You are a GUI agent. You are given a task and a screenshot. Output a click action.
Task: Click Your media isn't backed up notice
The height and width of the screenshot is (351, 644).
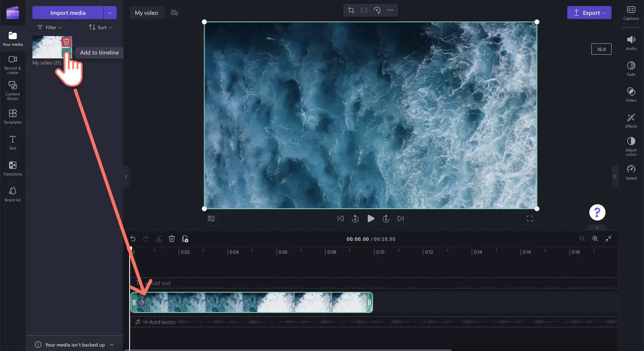[x=75, y=345]
